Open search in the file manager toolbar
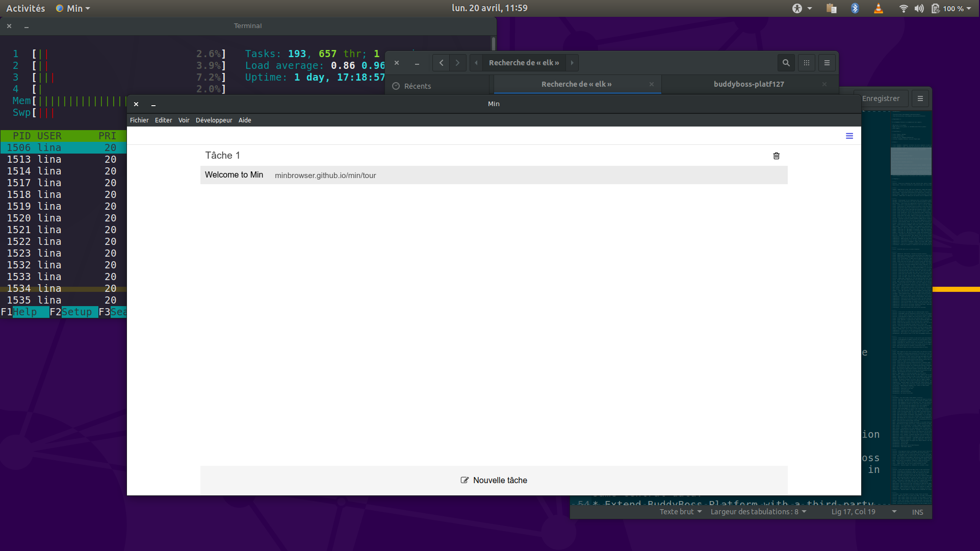 (786, 63)
